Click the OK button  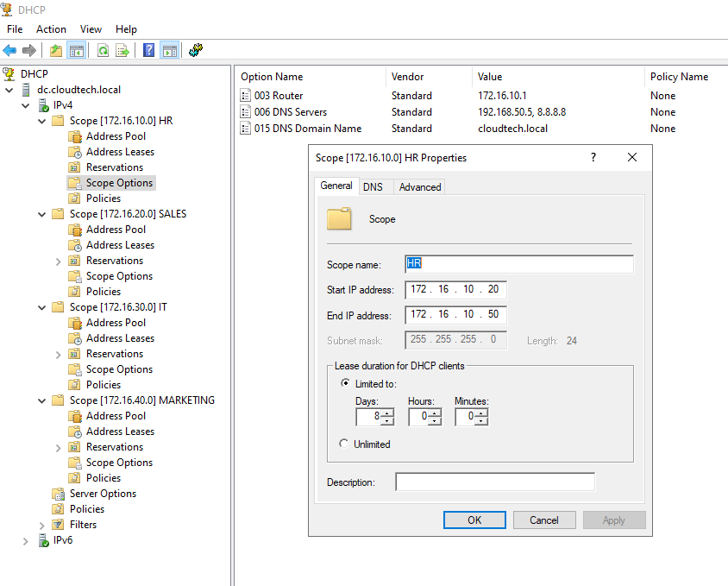(474, 520)
